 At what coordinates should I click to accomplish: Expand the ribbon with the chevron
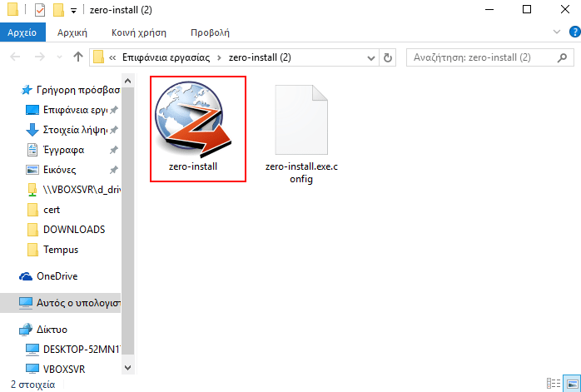556,32
